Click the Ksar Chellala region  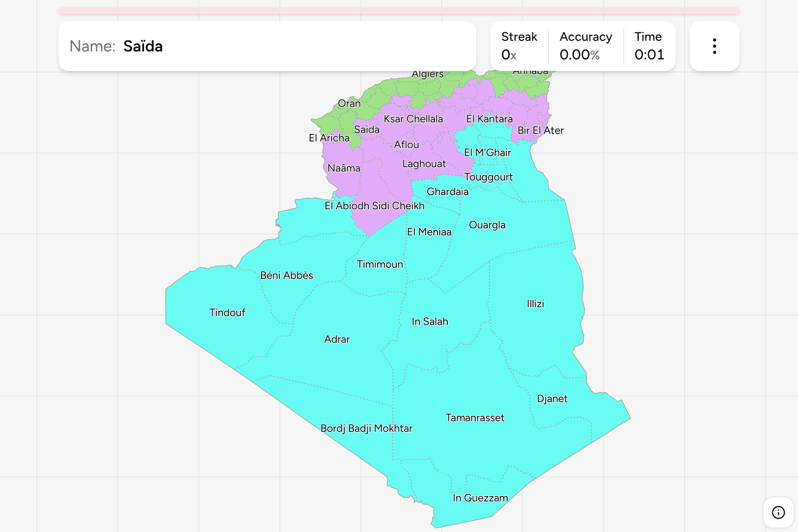(x=413, y=119)
